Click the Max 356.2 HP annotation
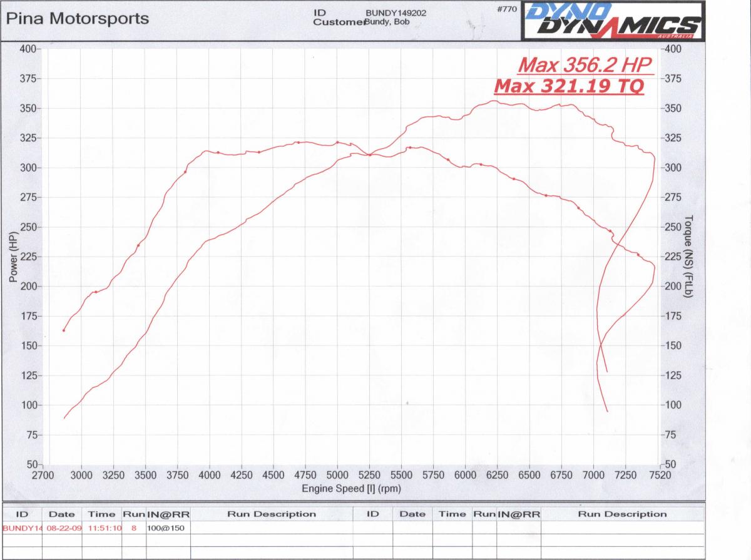The image size is (751, 560). pos(586,65)
